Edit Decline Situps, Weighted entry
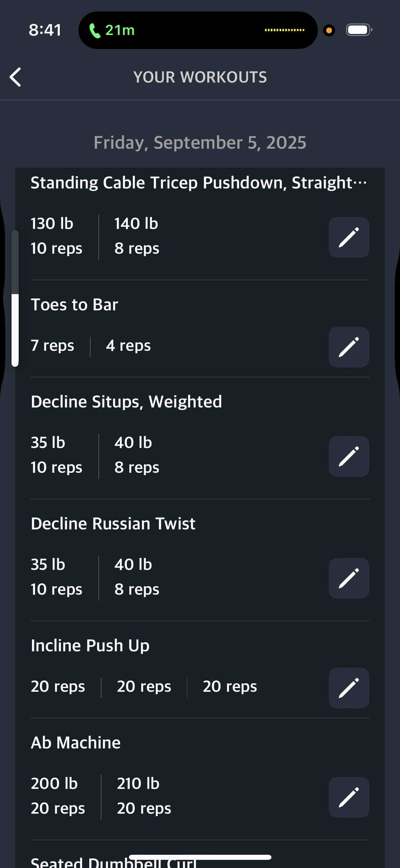 349,456
